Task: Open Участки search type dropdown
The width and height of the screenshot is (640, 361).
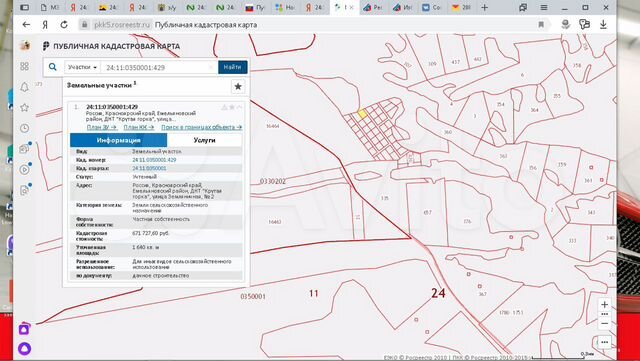Action: click(82, 67)
